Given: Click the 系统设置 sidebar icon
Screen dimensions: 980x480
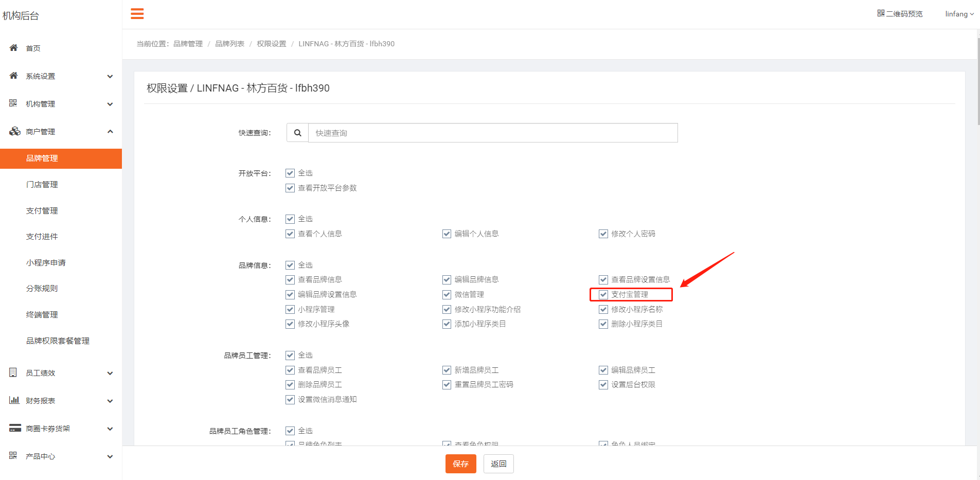Looking at the screenshot, I should (x=14, y=76).
